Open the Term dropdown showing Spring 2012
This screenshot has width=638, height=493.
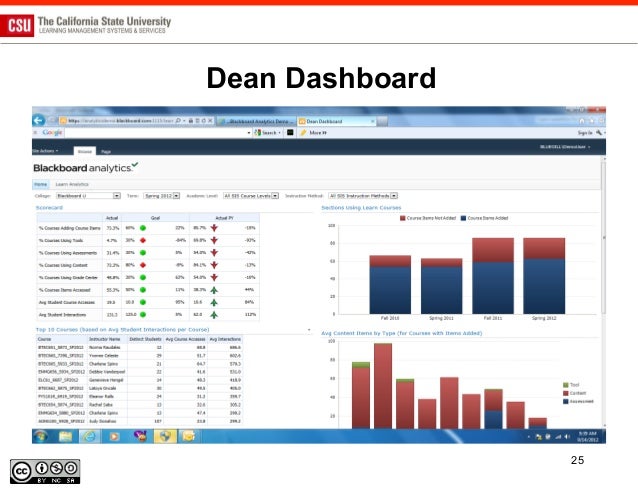(162, 196)
